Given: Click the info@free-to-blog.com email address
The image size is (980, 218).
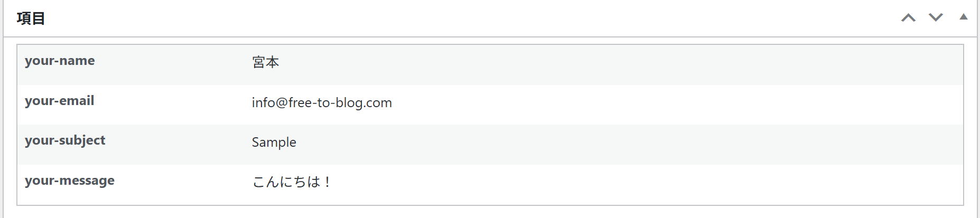Looking at the screenshot, I should pyautogui.click(x=322, y=102).
